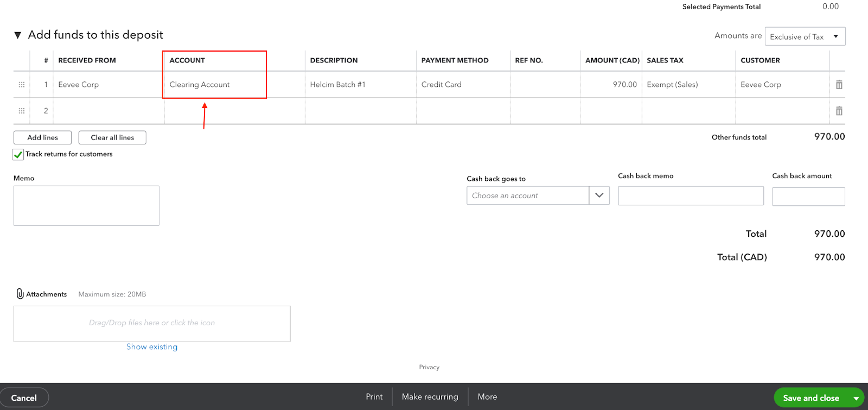Click Save and close
This screenshot has width=868, height=410.
(x=811, y=398)
